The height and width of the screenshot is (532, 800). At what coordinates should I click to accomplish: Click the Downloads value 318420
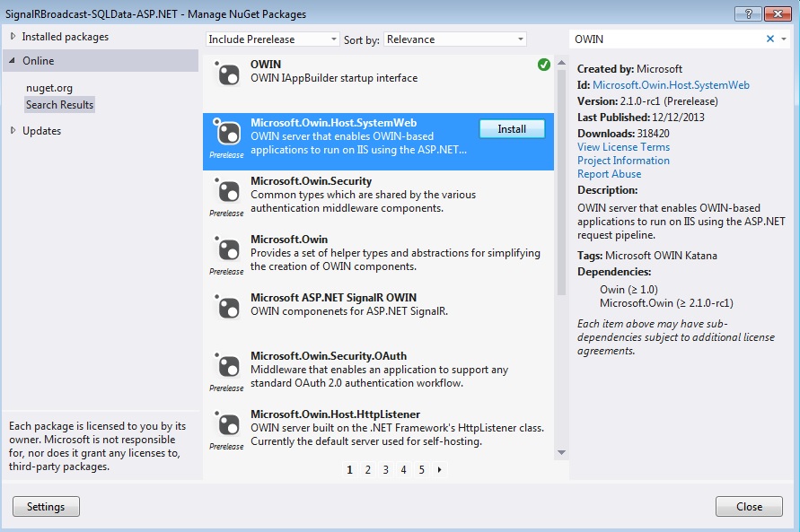click(653, 134)
